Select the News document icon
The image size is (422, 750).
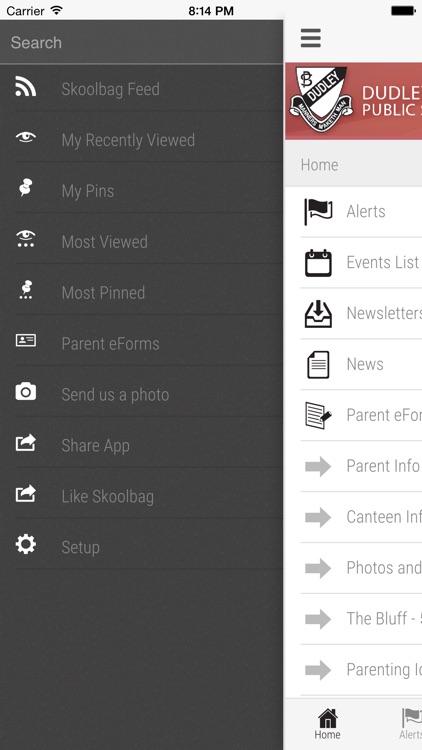318,364
